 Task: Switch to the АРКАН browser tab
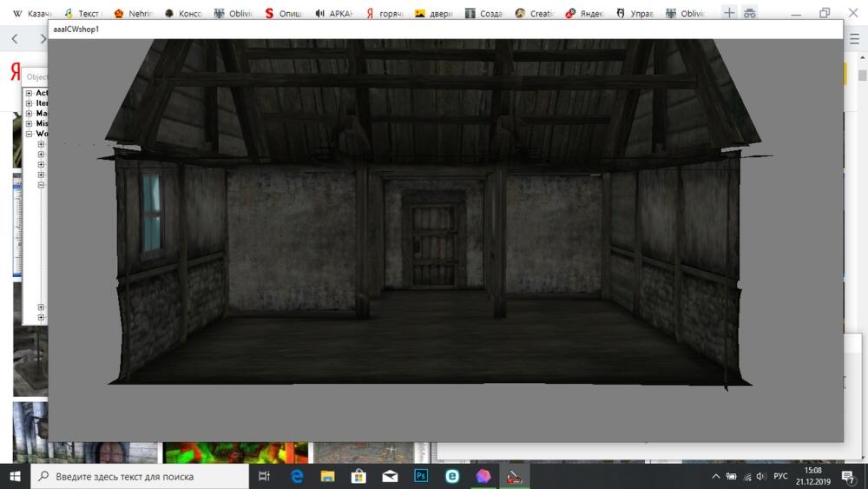(334, 13)
